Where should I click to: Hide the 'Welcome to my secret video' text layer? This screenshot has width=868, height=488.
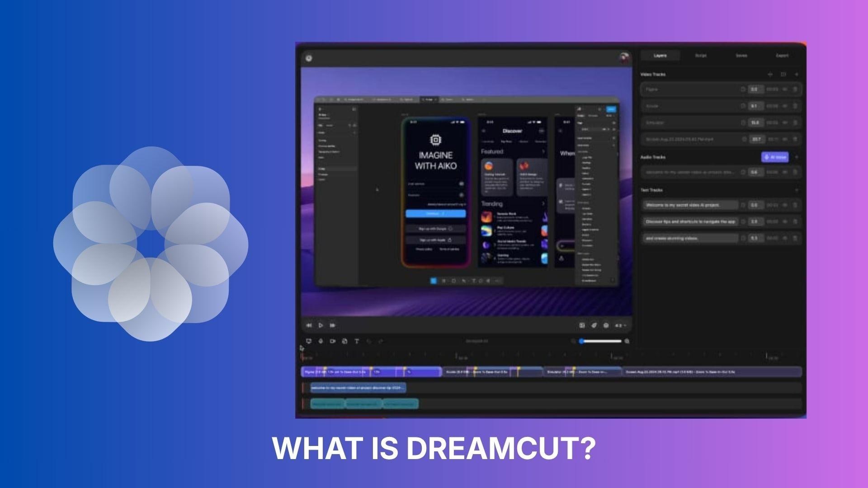[785, 205]
